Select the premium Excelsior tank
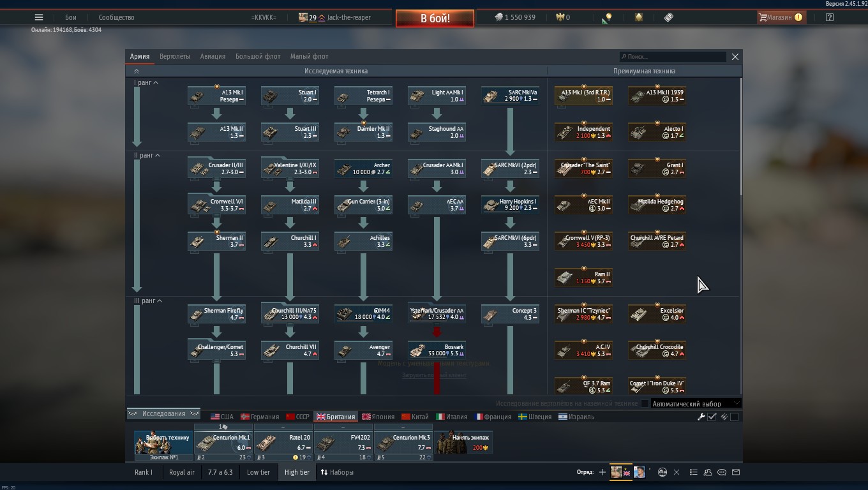Image resolution: width=868 pixels, height=490 pixels. pyautogui.click(x=657, y=314)
